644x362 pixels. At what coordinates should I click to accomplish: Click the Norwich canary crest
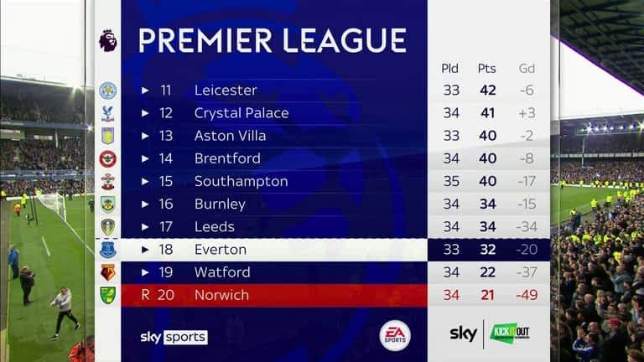point(107,295)
